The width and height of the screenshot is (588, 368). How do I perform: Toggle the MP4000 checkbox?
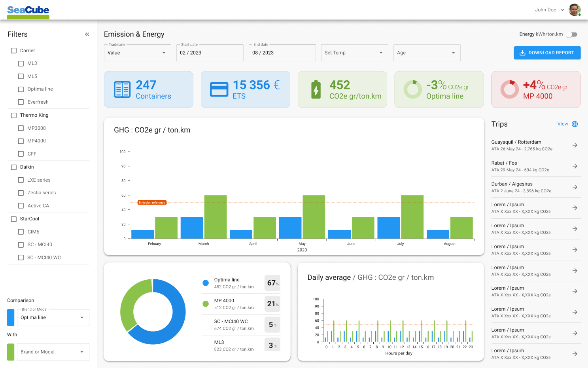point(21,141)
